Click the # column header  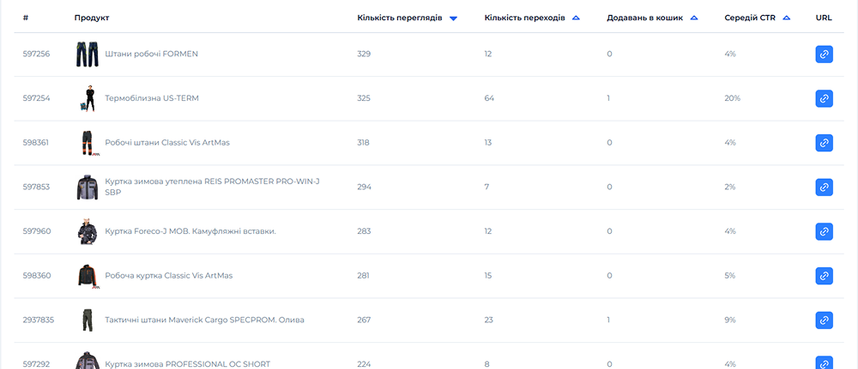point(26,18)
